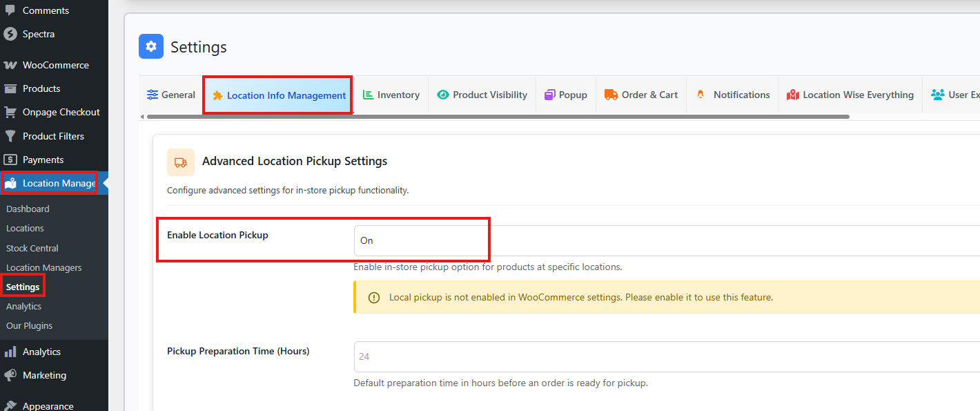This screenshot has width=980, height=411.
Task: Click the Local pickup not enabled warning text
Action: coord(581,298)
